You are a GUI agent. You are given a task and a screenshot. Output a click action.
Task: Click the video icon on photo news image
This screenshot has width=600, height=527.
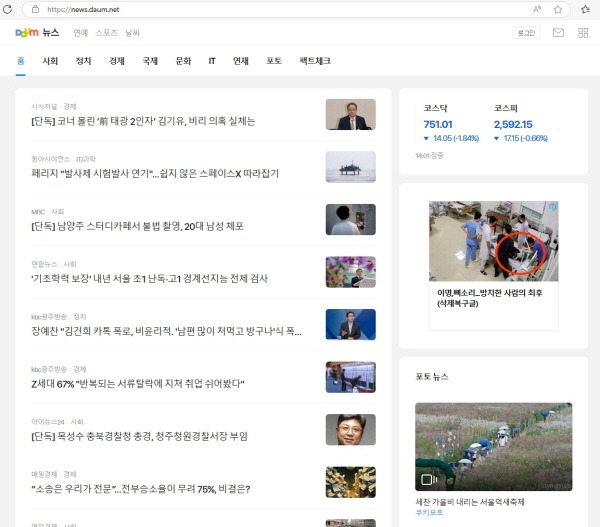point(428,479)
